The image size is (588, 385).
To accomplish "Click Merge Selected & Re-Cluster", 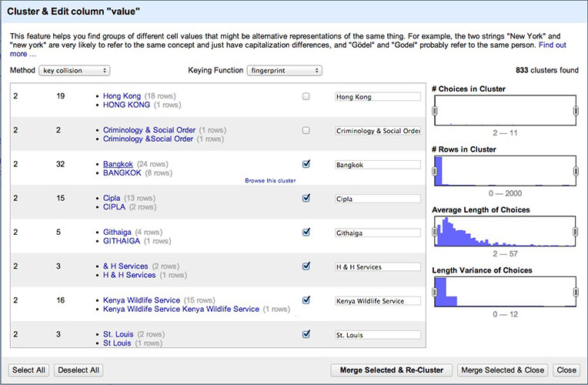I will [x=391, y=370].
